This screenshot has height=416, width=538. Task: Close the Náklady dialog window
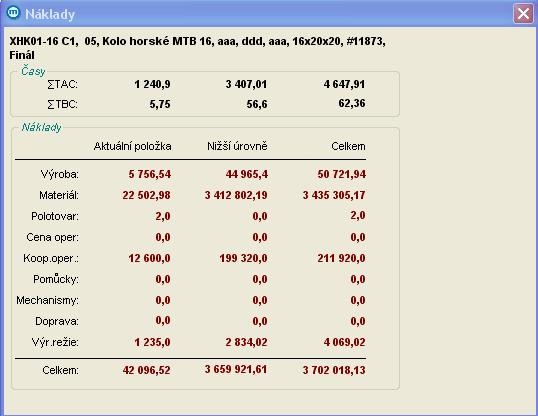(x=523, y=14)
